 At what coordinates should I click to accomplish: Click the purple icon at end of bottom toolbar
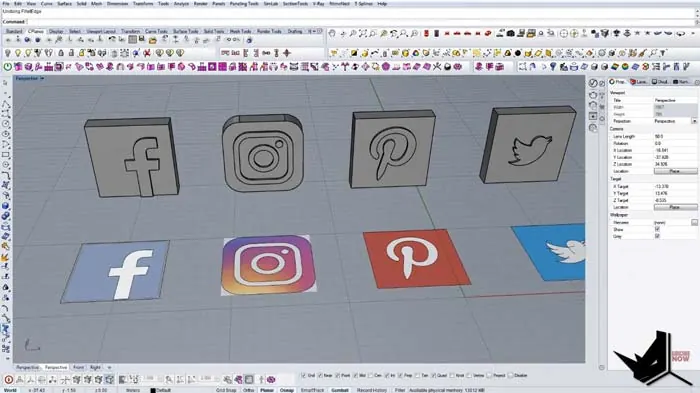(271, 380)
